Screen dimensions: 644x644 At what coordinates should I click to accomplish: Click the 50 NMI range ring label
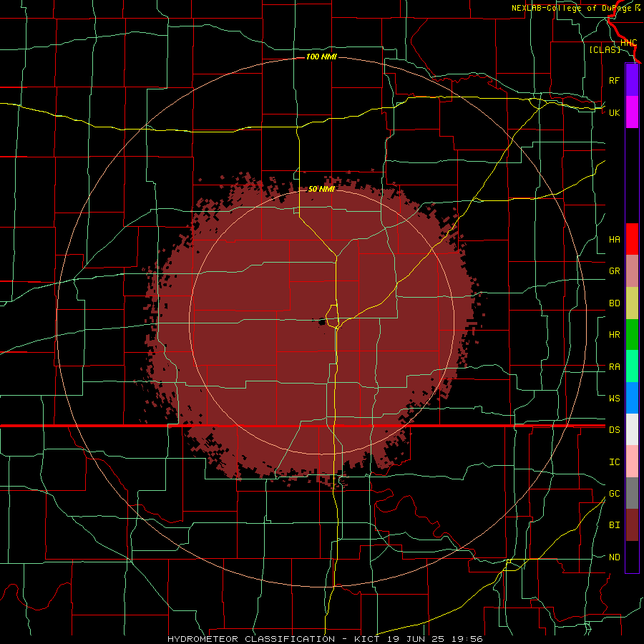321,189
